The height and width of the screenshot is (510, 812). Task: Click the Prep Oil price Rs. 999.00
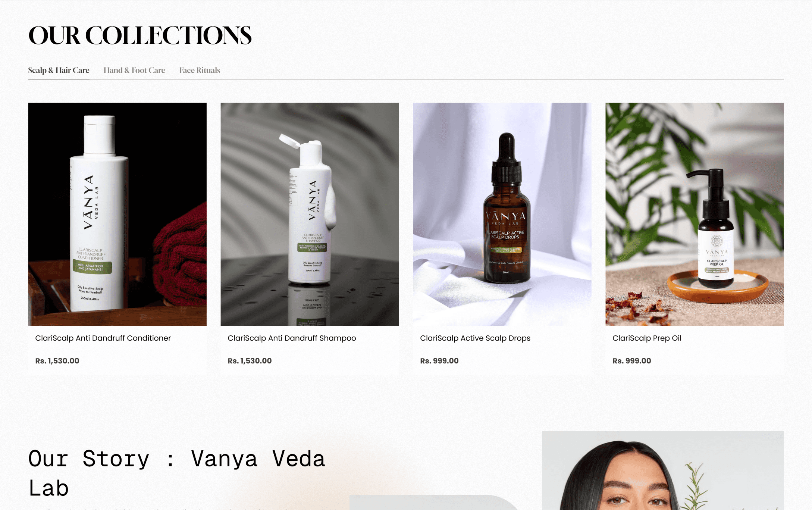point(632,361)
